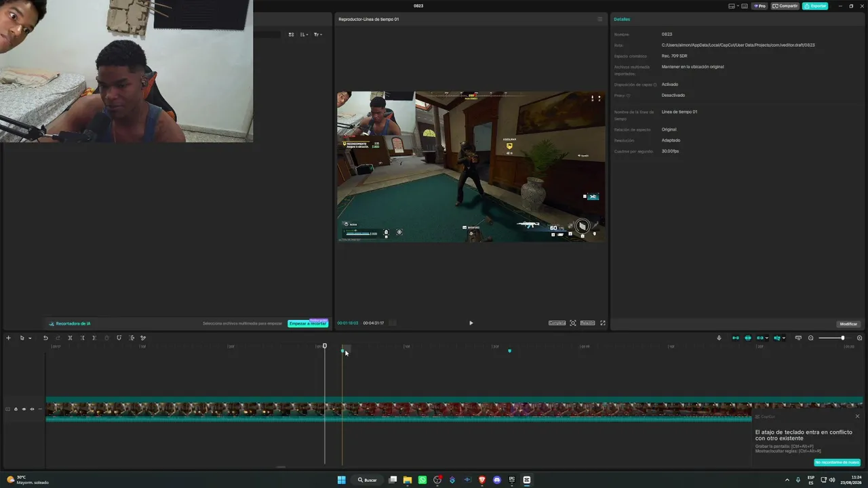The image size is (868, 488).
Task: Split the clip at the playhead
Action: click(x=70, y=338)
